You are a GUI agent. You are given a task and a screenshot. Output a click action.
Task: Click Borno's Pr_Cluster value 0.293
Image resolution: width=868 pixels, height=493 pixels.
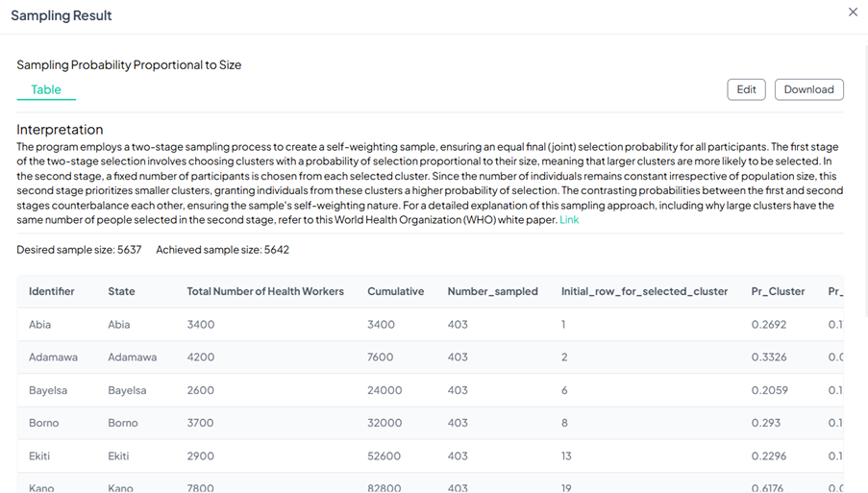pyautogui.click(x=767, y=423)
